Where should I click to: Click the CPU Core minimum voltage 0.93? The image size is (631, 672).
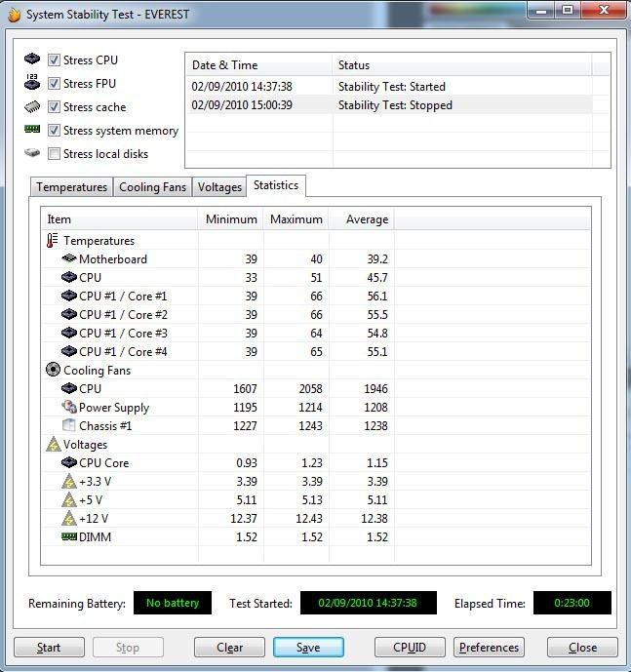click(247, 463)
